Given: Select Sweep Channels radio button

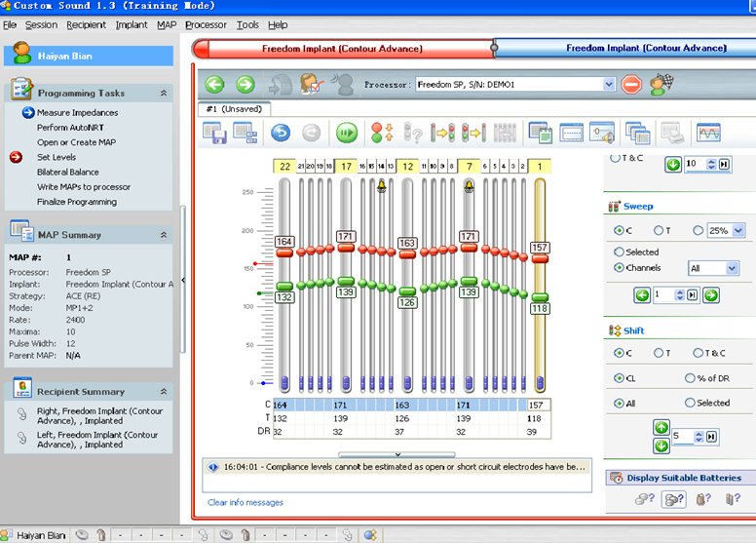Looking at the screenshot, I should pyautogui.click(x=619, y=267).
